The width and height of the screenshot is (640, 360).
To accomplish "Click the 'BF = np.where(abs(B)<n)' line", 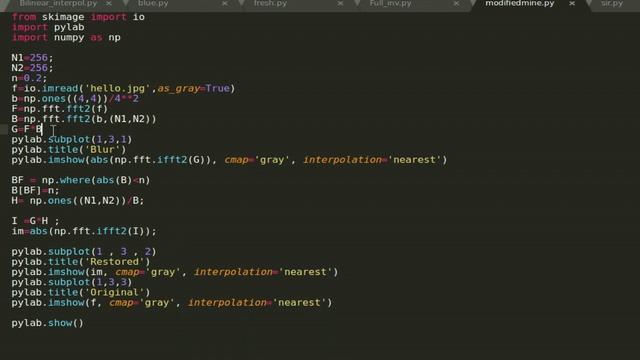I will click(81, 180).
